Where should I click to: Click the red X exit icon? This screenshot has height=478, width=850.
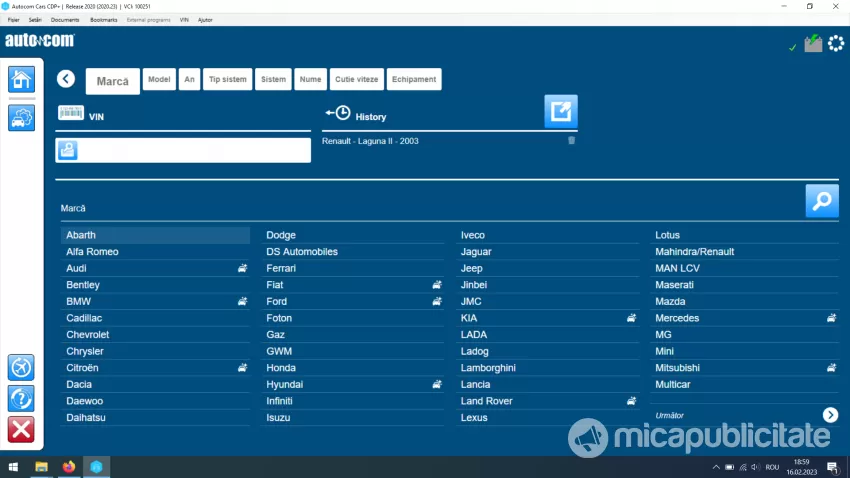click(21, 430)
